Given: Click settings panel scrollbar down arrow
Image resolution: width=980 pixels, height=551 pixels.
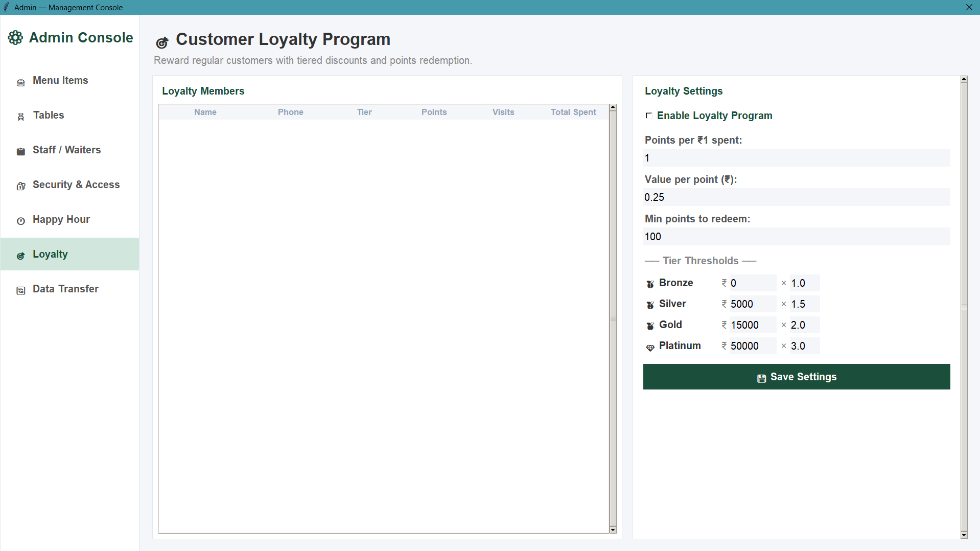Looking at the screenshot, I should [x=964, y=535].
